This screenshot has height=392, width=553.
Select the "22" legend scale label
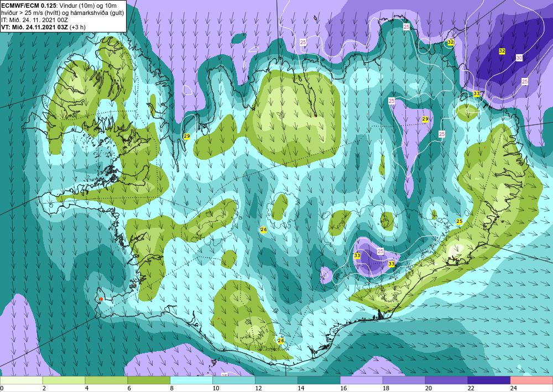point(471,389)
